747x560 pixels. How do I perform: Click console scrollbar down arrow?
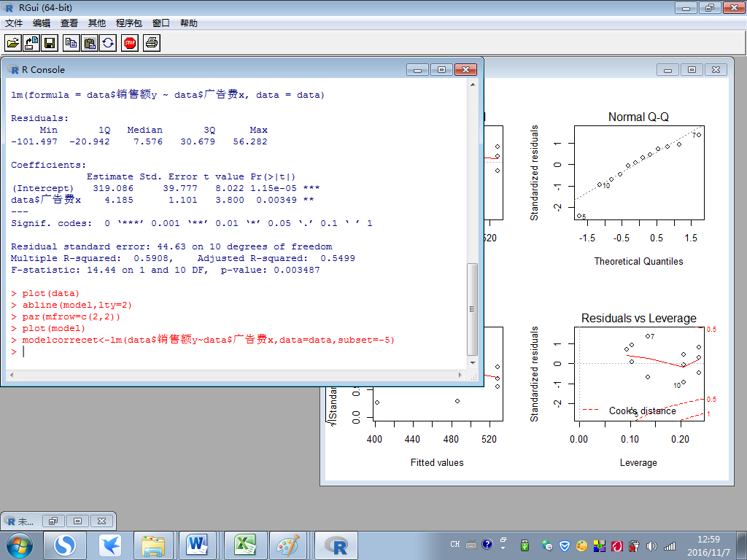(x=473, y=363)
